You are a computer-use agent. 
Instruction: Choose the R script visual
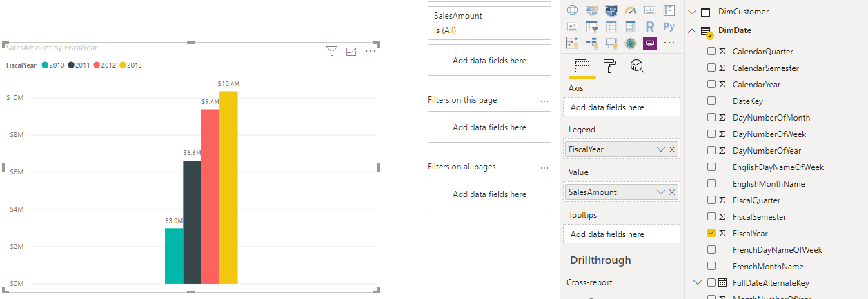pyautogui.click(x=649, y=27)
